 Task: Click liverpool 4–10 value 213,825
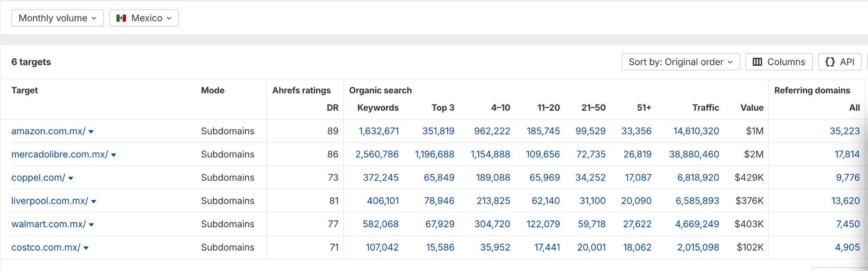pyautogui.click(x=493, y=201)
